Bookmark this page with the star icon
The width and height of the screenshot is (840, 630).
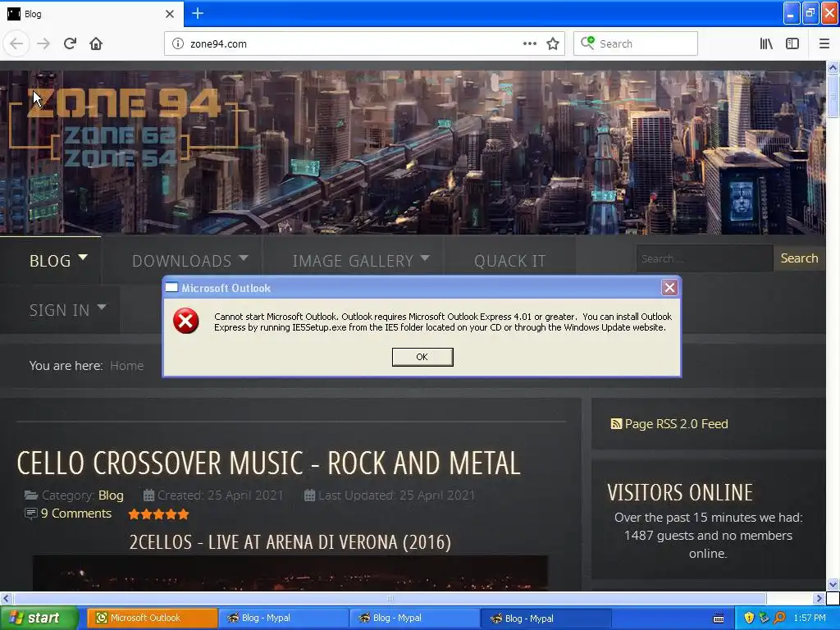point(553,43)
